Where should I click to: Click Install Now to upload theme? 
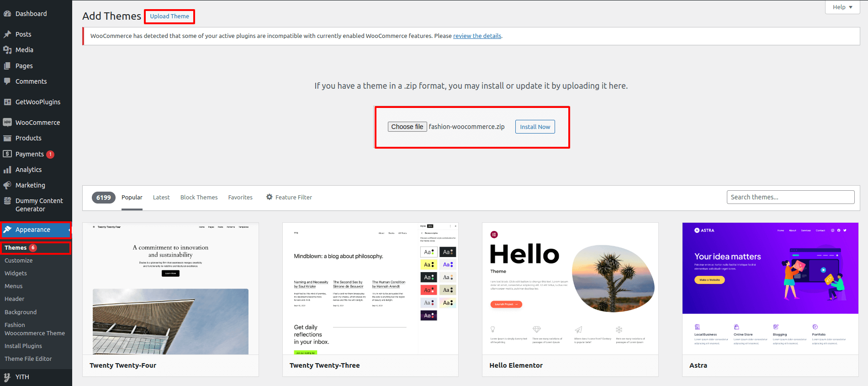pos(535,127)
